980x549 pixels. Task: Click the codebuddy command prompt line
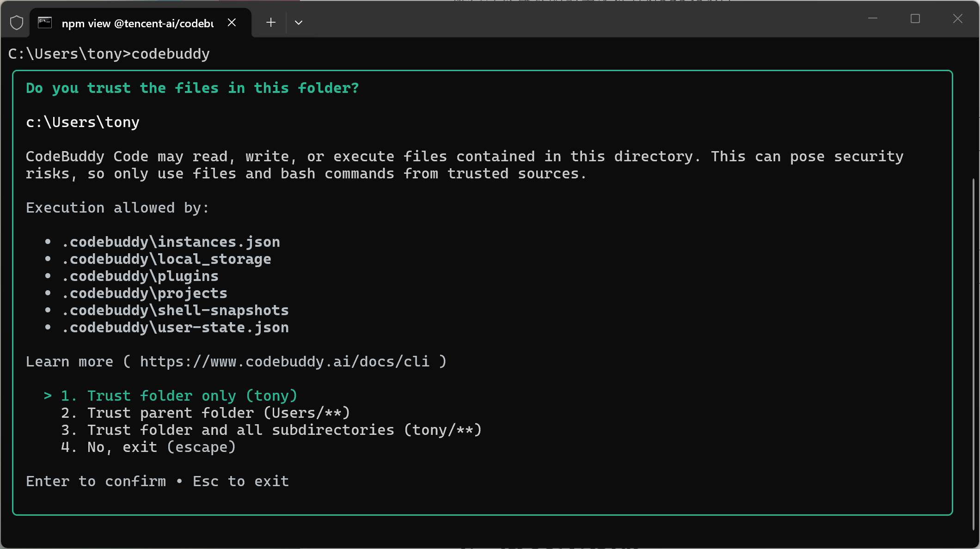[x=109, y=54]
